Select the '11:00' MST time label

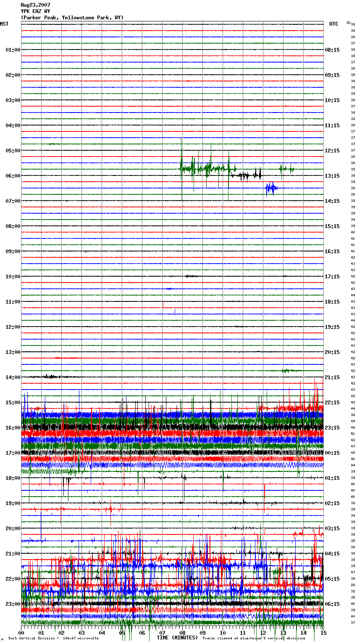[13, 302]
